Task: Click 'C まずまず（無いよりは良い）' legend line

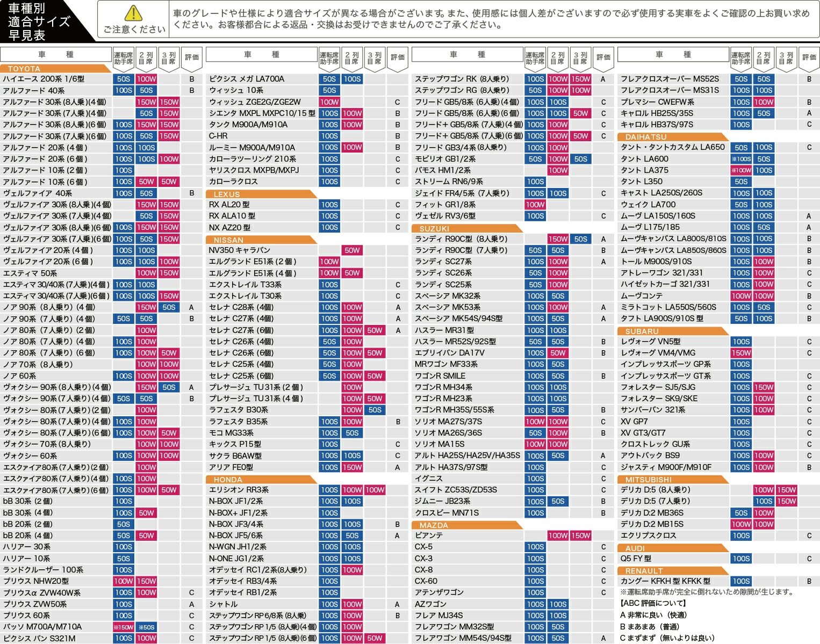Action: coord(667,638)
